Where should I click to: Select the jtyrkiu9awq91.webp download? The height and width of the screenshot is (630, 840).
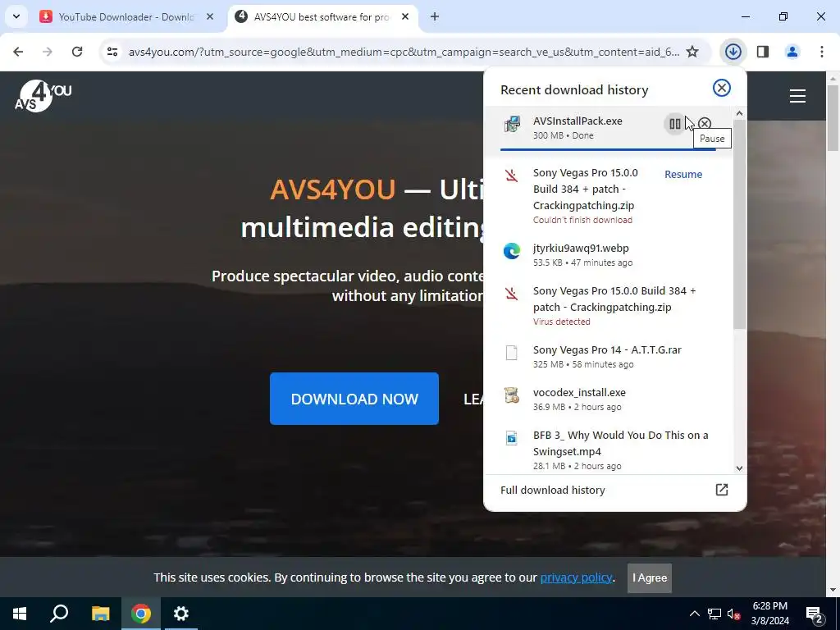(x=608, y=254)
